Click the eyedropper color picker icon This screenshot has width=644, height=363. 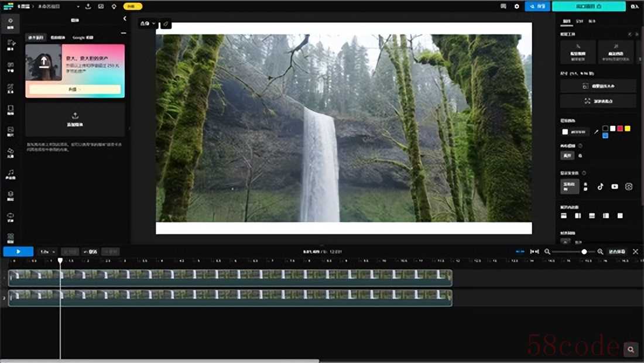click(596, 132)
